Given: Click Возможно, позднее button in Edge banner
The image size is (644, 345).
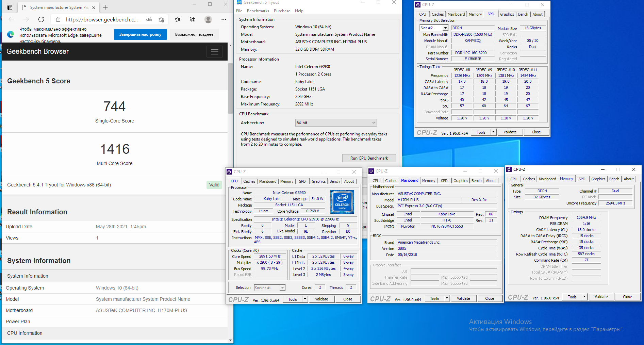Looking at the screenshot, I should (x=194, y=34).
